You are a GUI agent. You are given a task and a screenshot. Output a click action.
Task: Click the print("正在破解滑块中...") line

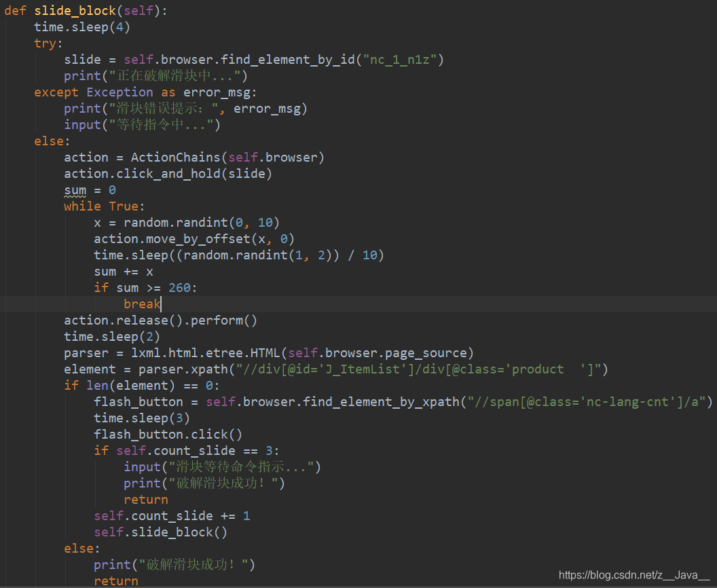tap(156, 76)
